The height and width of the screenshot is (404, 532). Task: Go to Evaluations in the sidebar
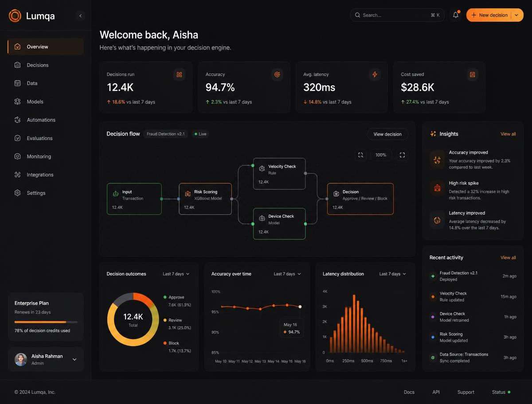[x=46, y=138]
